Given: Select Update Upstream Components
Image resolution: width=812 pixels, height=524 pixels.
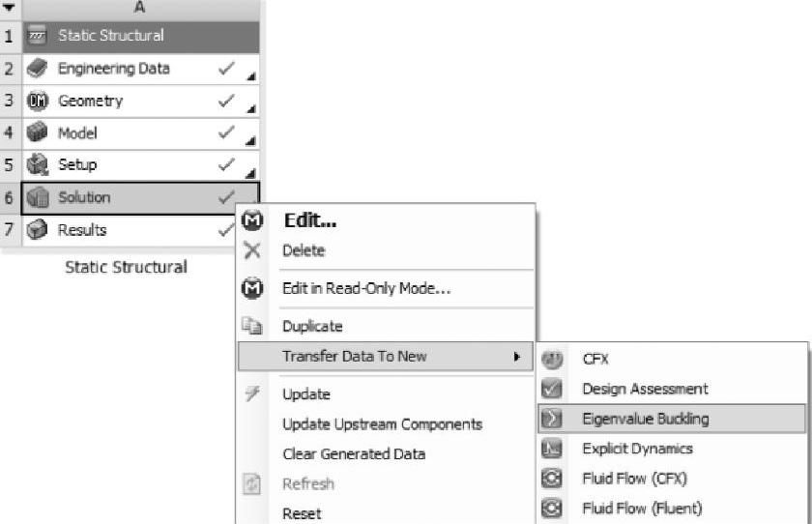Looking at the screenshot, I should (382, 424).
